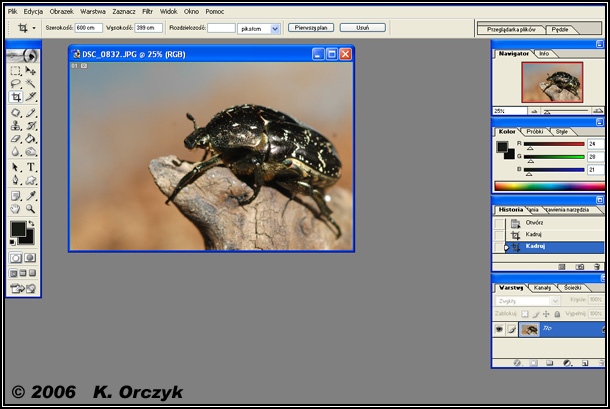This screenshot has width=610, height=409.
Task: Click the Usuń button
Action: [362, 28]
